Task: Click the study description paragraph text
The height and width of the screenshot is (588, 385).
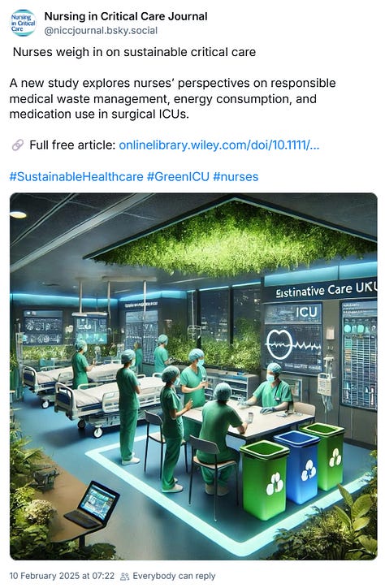Action: (x=172, y=98)
